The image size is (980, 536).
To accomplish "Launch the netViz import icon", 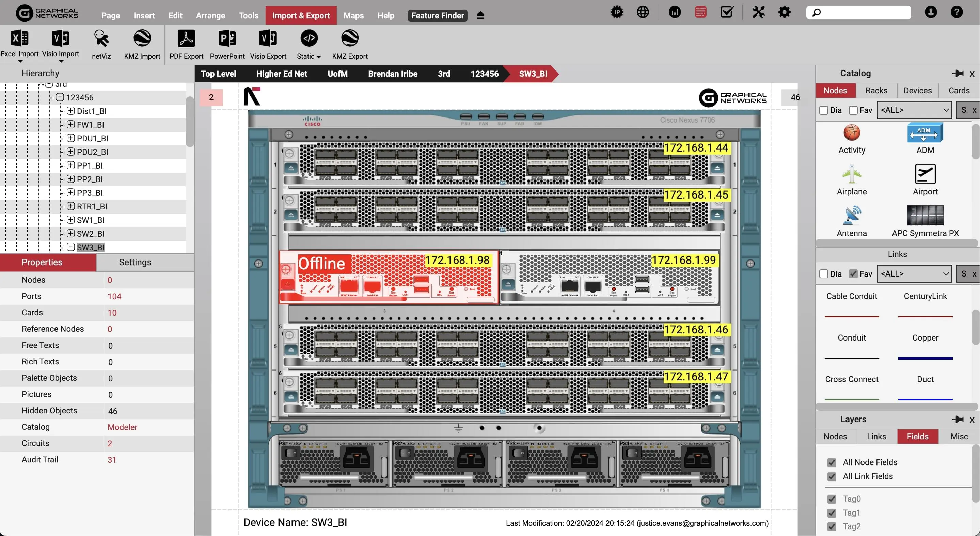I will pos(101,38).
